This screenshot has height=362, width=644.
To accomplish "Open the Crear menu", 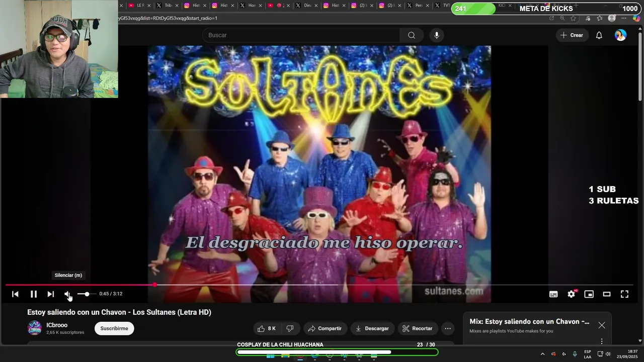I will point(572,35).
